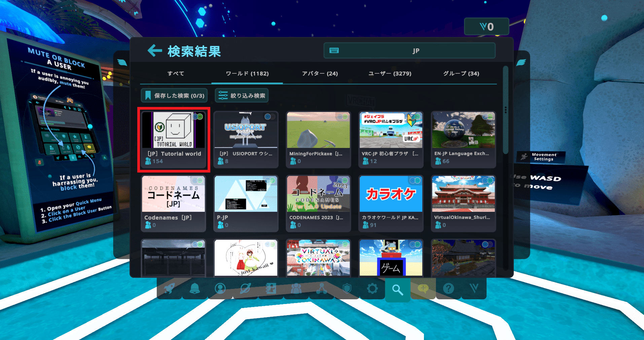Switch to the グループ (34) tab
The width and height of the screenshot is (644, 340).
461,73
